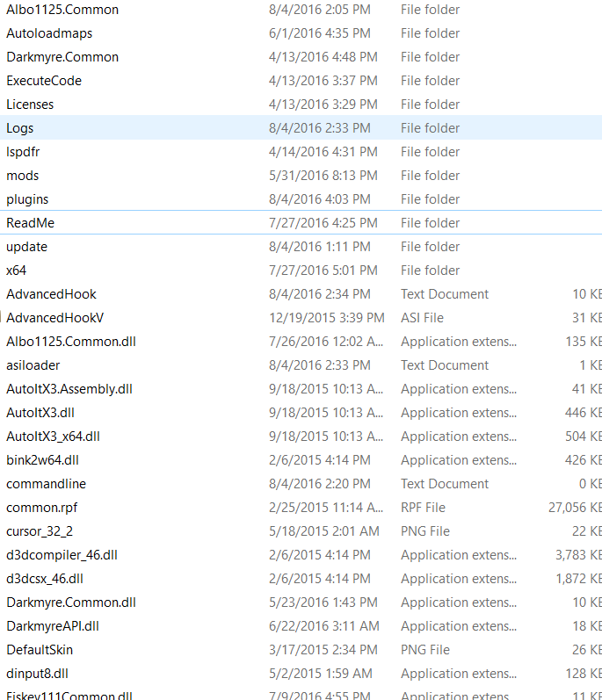602x700 pixels.
Task: Click the 12/19/2015 3:39 PM date cell
Action: point(326,318)
